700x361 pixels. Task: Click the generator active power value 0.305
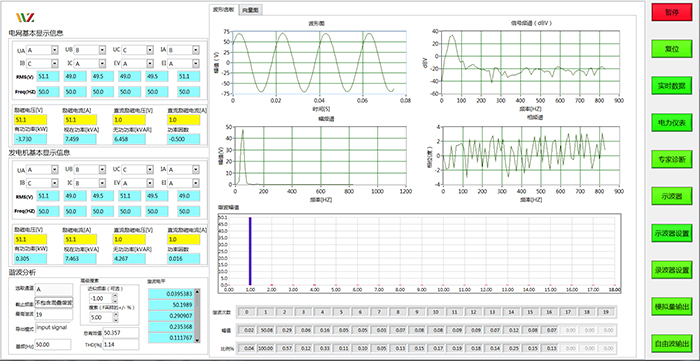point(30,258)
